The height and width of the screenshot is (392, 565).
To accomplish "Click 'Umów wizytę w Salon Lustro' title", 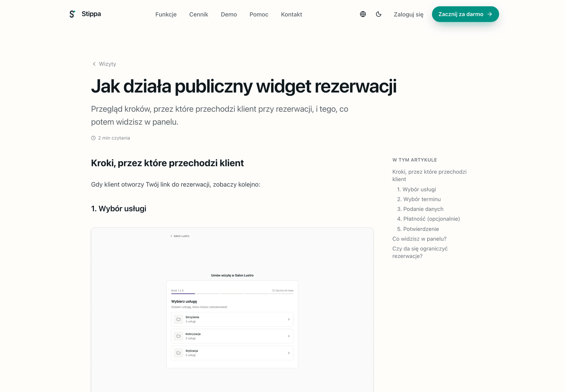I will [x=232, y=275].
